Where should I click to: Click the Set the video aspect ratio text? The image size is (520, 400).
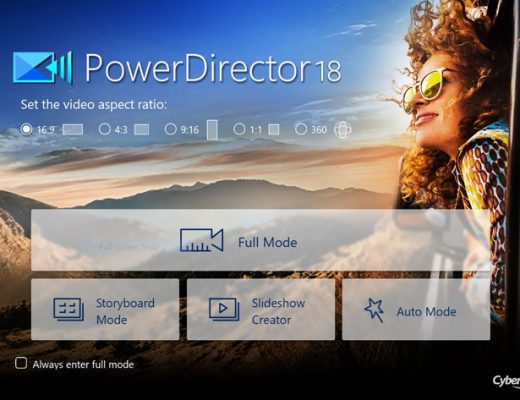pos(94,105)
